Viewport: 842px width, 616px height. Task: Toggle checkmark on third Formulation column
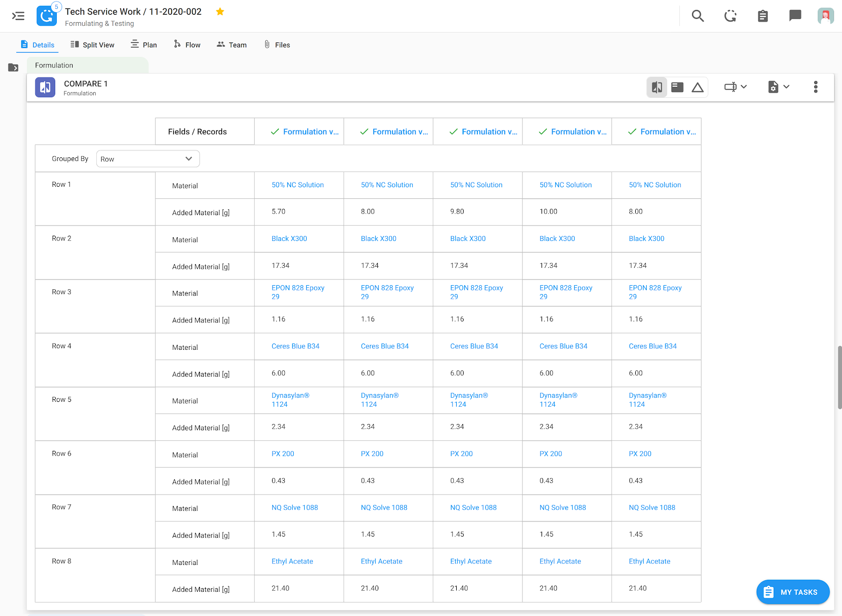pyautogui.click(x=454, y=132)
